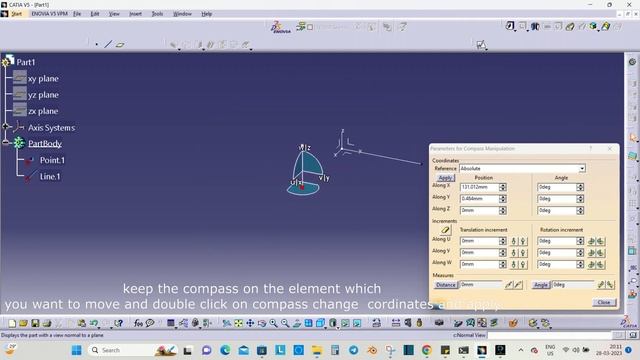The height and width of the screenshot is (360, 640).
Task: Open the Start menu in CATIA
Action: 16,14
